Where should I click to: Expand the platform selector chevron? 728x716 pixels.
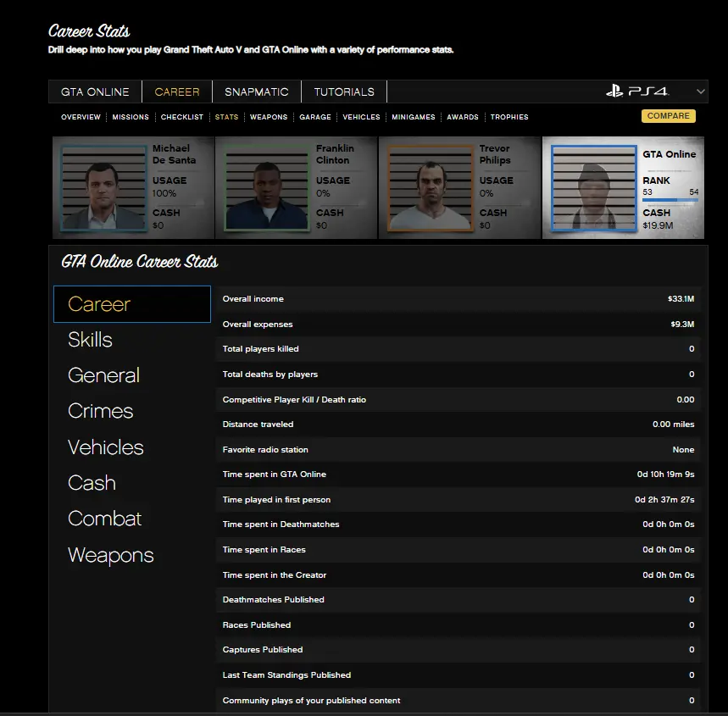700,92
